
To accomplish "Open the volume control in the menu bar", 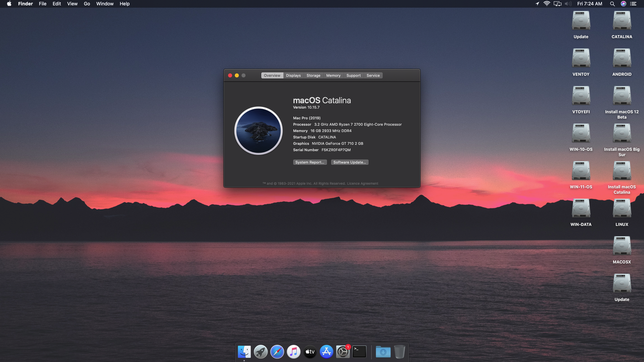I will (568, 4).
